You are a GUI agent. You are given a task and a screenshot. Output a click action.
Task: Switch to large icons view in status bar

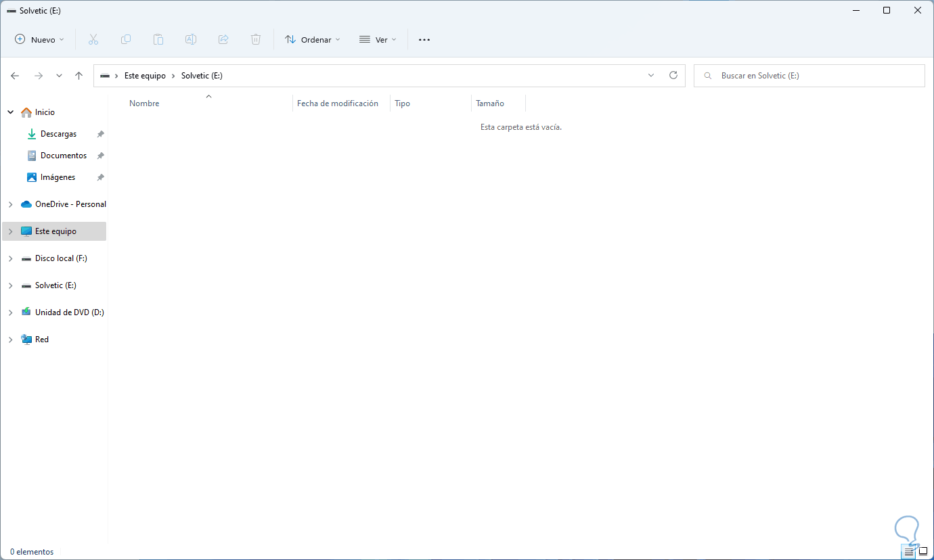[923, 552]
